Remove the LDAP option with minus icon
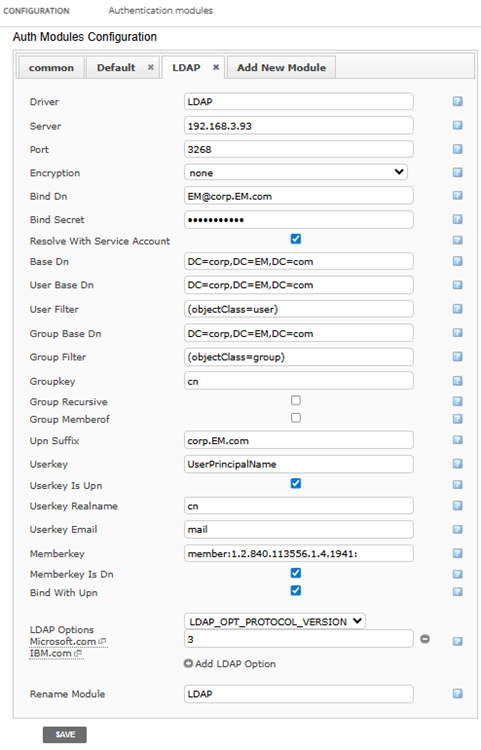481x750 pixels. 425,639
